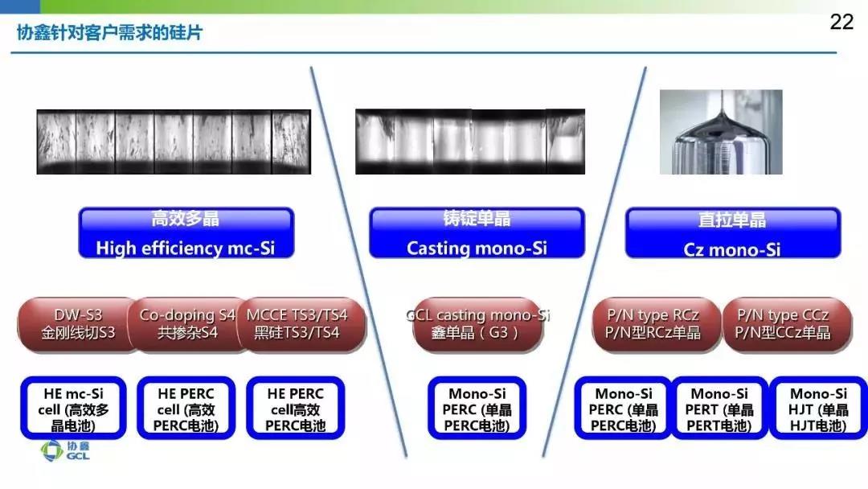Select the HE mc-Si cell box

(x=74, y=409)
